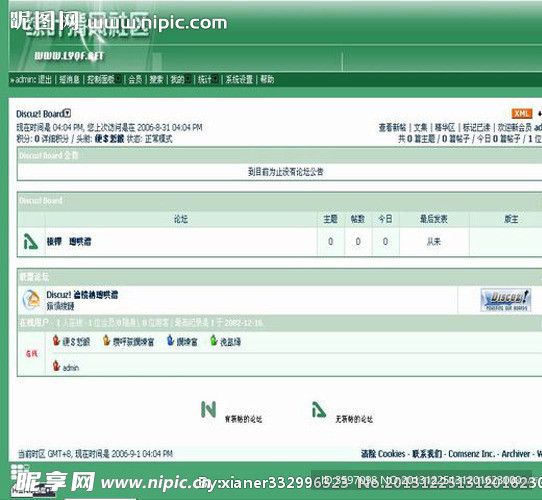The width and height of the screenshot is (542, 500).
Task: Click the Discuz! linked forum title
Action: [x=82, y=295]
